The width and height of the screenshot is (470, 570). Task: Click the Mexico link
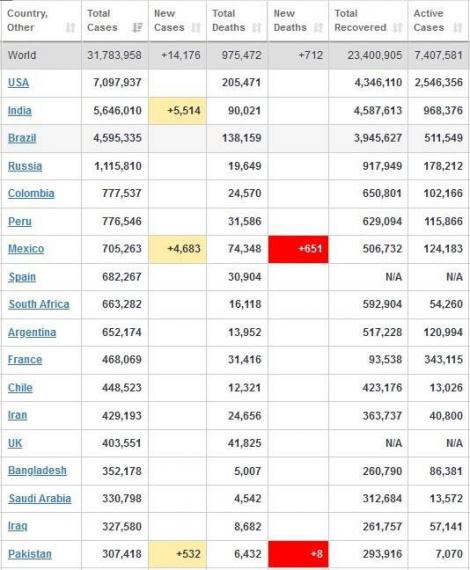[x=26, y=249]
